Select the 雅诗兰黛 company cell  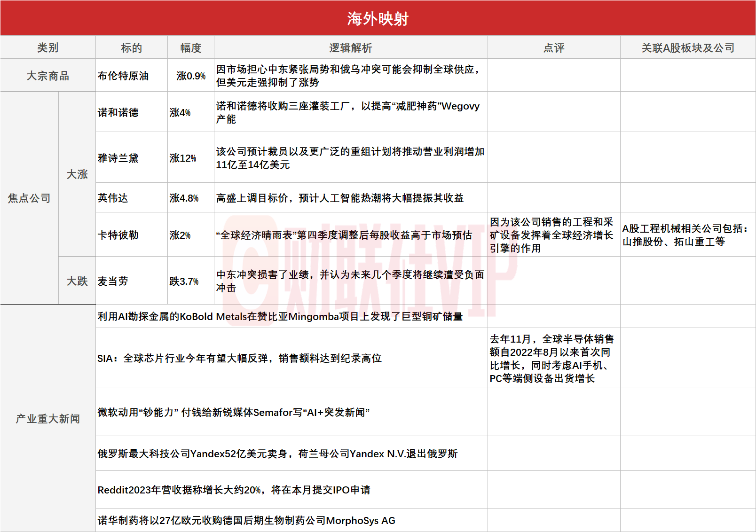118,158
